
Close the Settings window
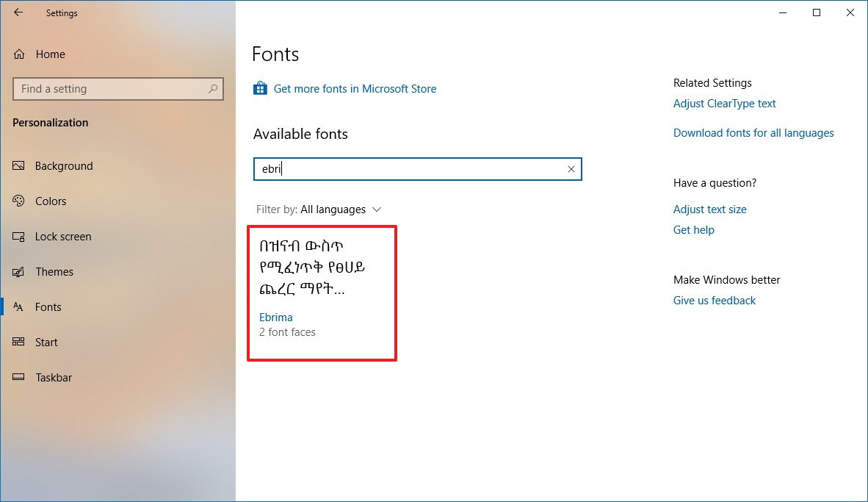click(850, 12)
